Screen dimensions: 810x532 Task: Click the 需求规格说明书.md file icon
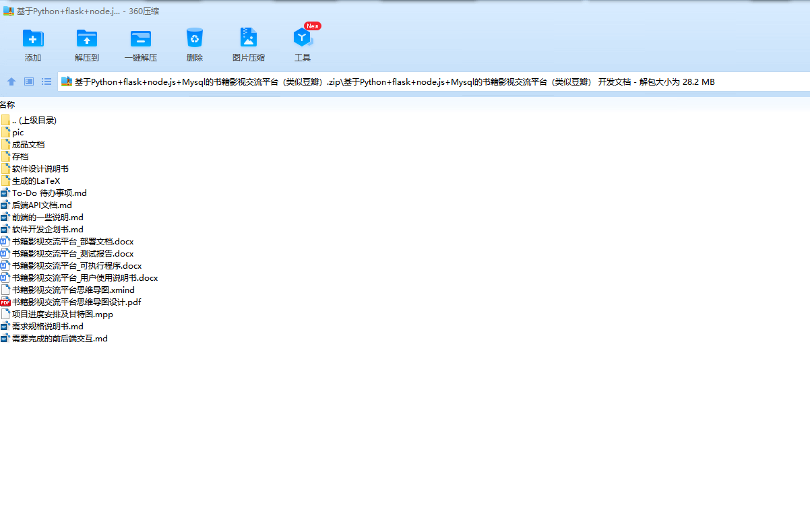5,327
